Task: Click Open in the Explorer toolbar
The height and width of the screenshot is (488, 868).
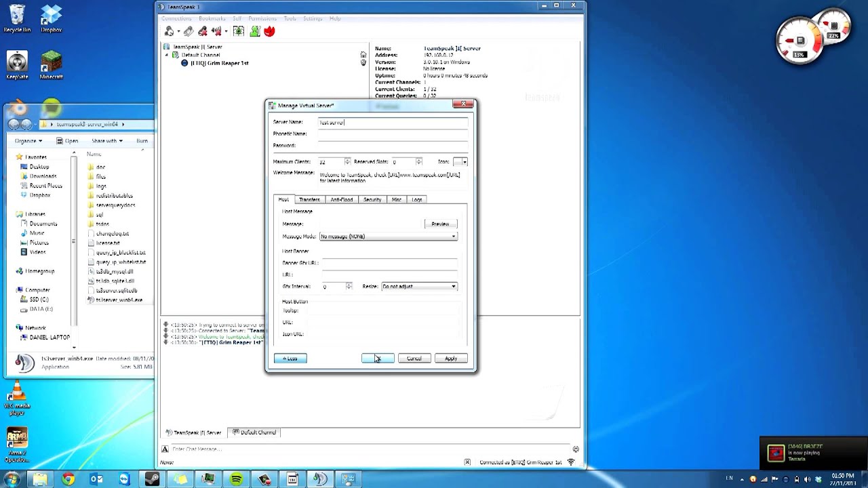Action: [67, 141]
